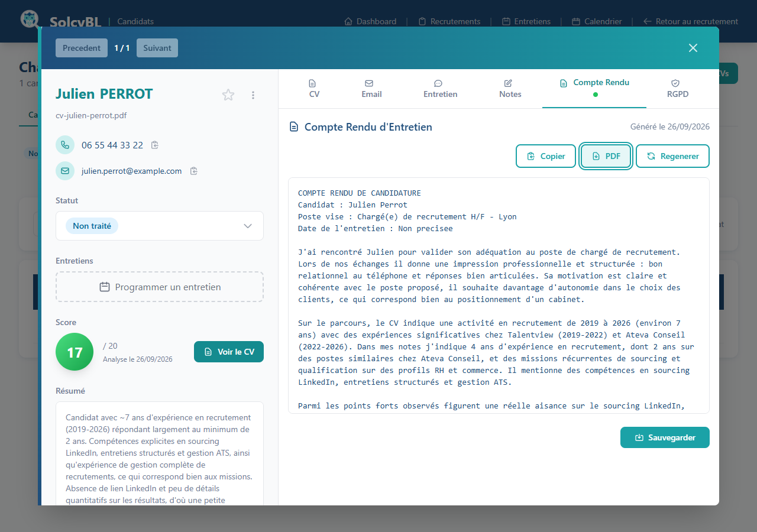Copy phone number 06 55 44 33 22
The height and width of the screenshot is (532, 757).
pyautogui.click(x=155, y=145)
